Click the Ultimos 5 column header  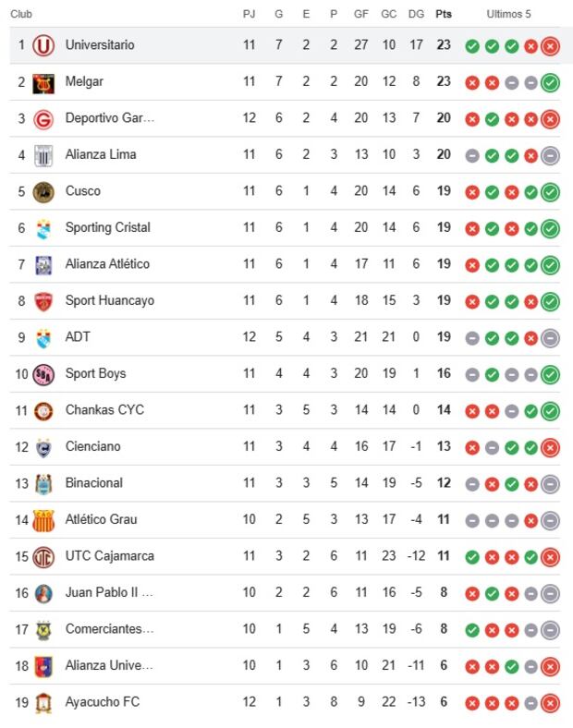[509, 15]
